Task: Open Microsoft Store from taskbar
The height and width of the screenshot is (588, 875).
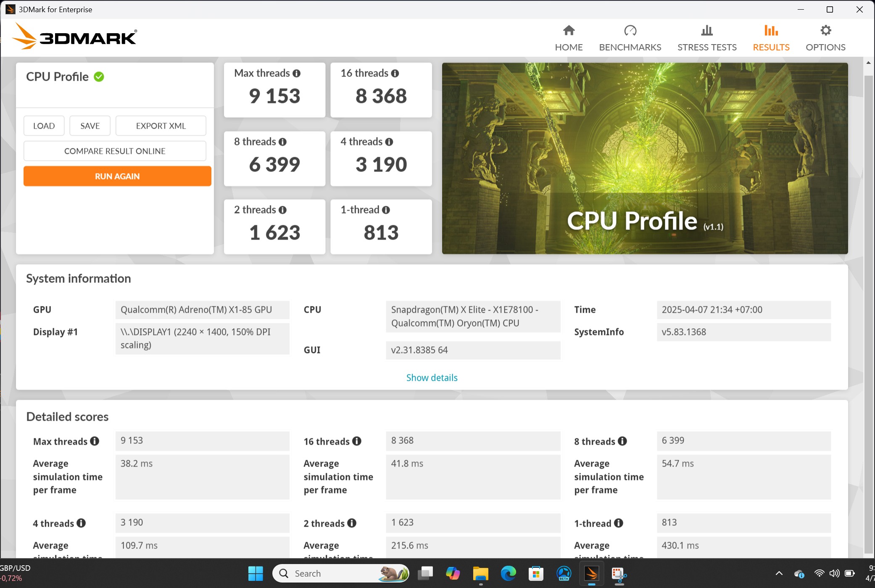Action: [536, 573]
